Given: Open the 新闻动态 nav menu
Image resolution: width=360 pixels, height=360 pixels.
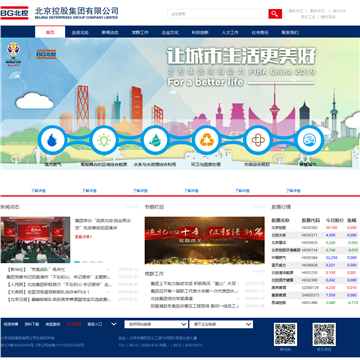Looking at the screenshot, I should coord(110,33).
